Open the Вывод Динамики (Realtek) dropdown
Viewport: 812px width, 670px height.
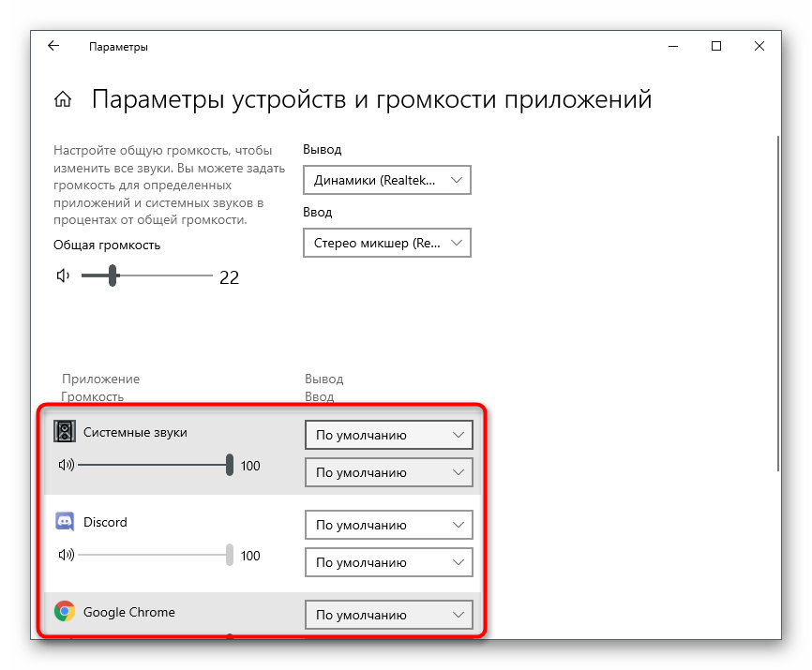click(387, 180)
